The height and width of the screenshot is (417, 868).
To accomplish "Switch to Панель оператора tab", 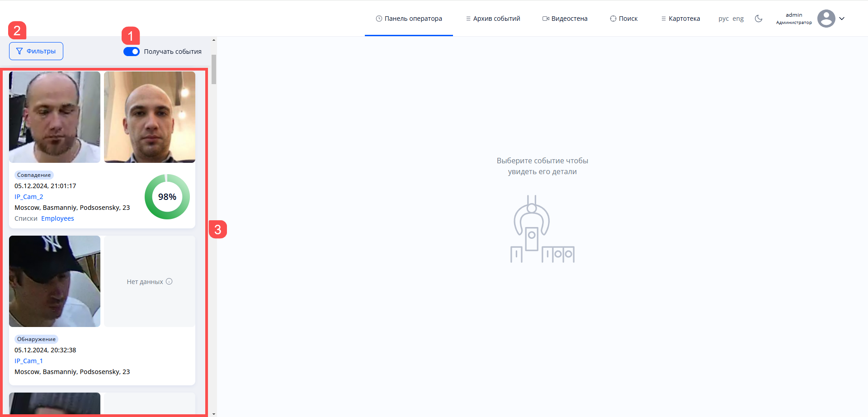I will coord(409,19).
